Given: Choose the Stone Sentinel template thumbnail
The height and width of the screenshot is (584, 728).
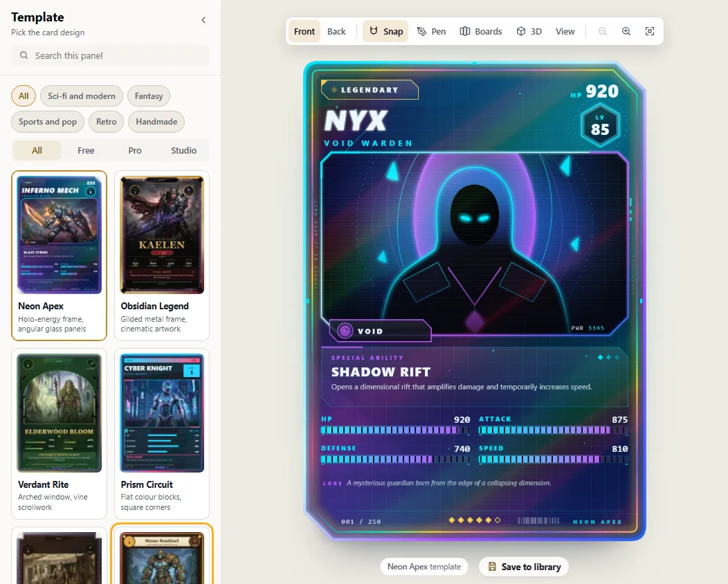Looking at the screenshot, I should click(x=162, y=558).
